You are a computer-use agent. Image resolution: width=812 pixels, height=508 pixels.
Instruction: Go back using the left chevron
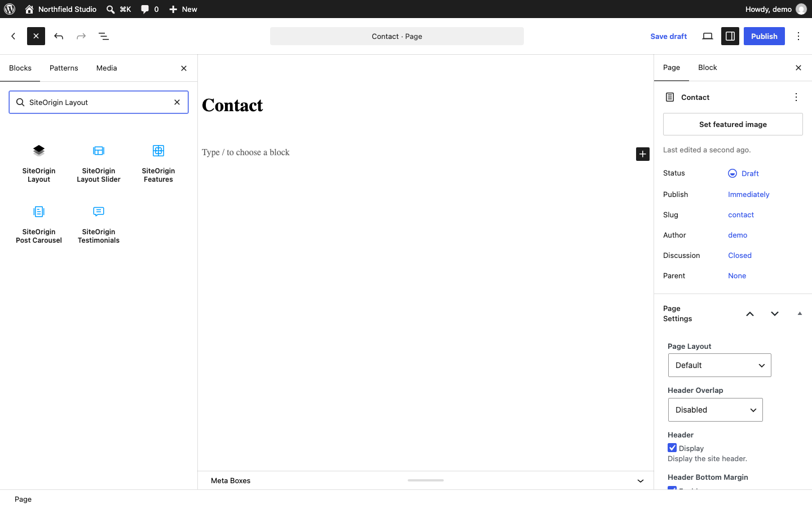[14, 36]
